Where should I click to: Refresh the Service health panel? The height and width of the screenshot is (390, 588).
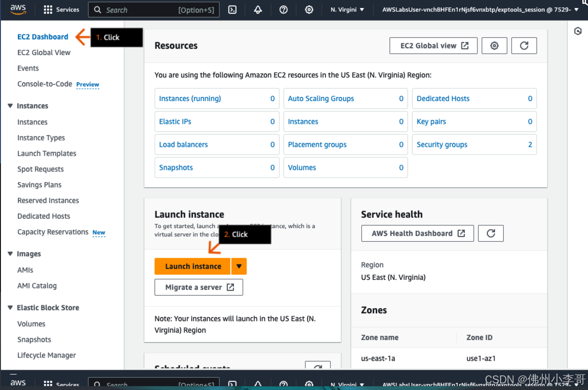click(491, 233)
